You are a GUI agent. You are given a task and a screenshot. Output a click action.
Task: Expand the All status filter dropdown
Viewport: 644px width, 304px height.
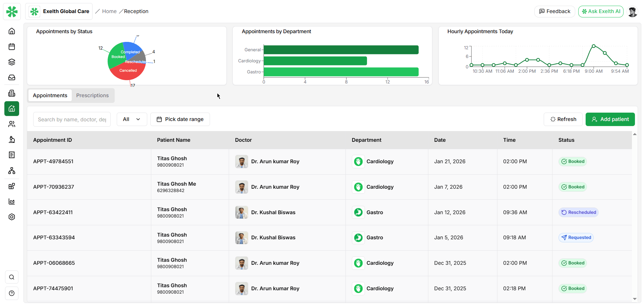(131, 119)
